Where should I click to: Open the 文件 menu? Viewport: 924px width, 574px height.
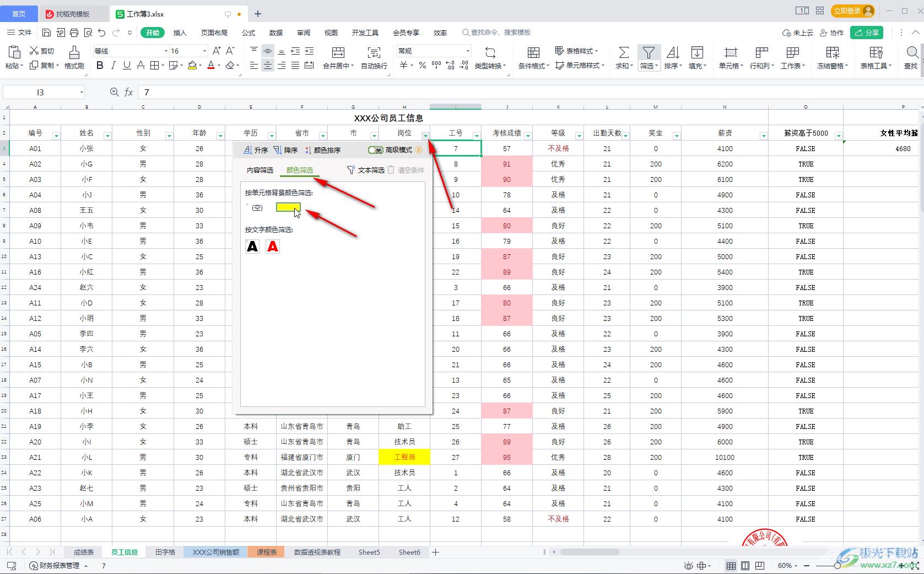(x=19, y=33)
